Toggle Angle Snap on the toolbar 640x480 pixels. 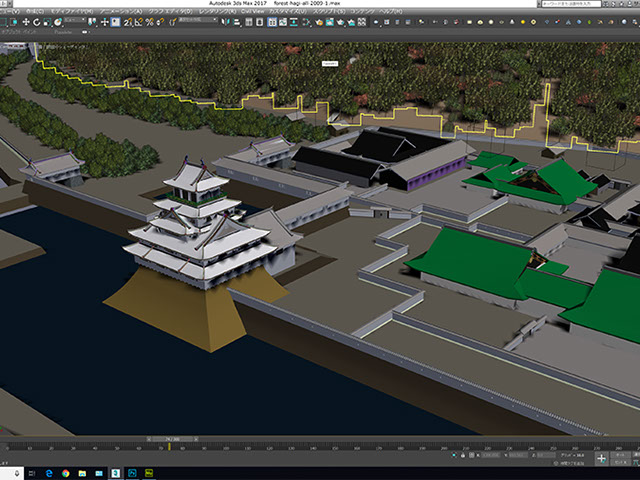click(x=138, y=21)
